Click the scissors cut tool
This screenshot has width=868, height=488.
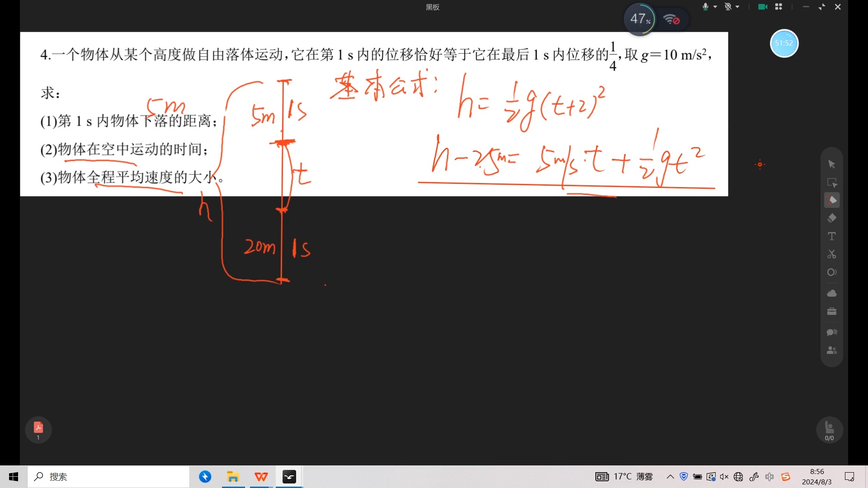(x=831, y=254)
